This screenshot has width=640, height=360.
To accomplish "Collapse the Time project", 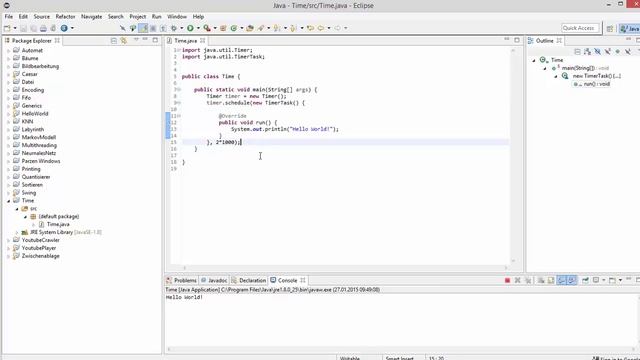I will tap(9, 201).
